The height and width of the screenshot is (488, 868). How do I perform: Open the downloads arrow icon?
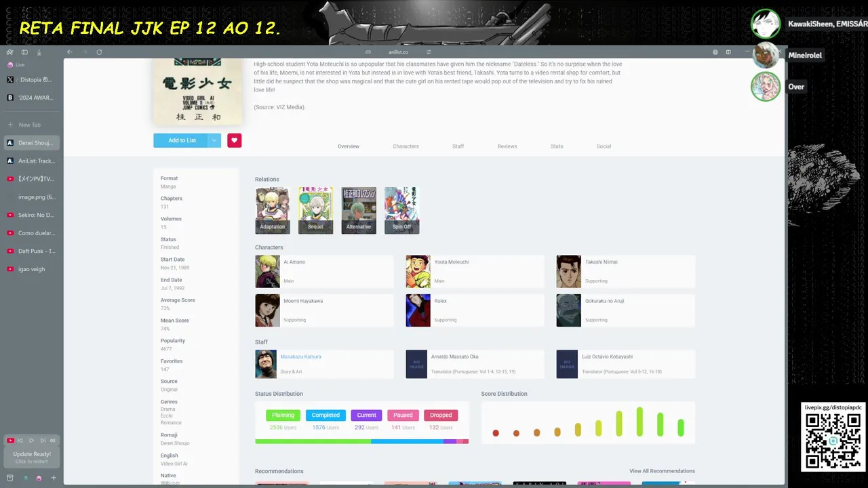pyautogui.click(x=39, y=52)
